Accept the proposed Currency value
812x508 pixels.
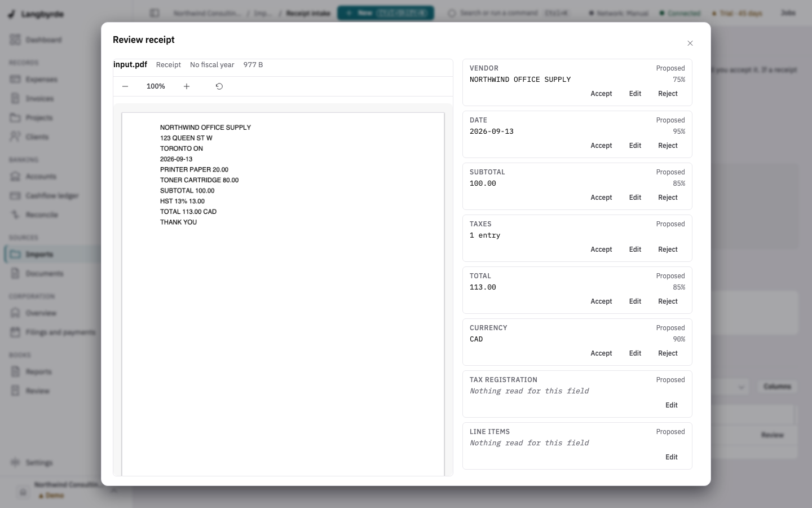pos(601,353)
